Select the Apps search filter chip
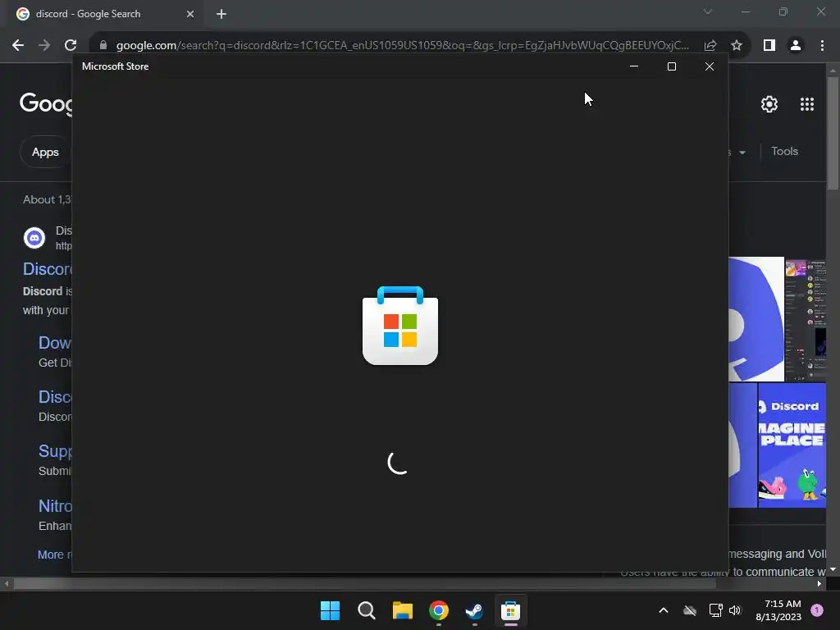Image resolution: width=840 pixels, height=630 pixels. click(45, 152)
